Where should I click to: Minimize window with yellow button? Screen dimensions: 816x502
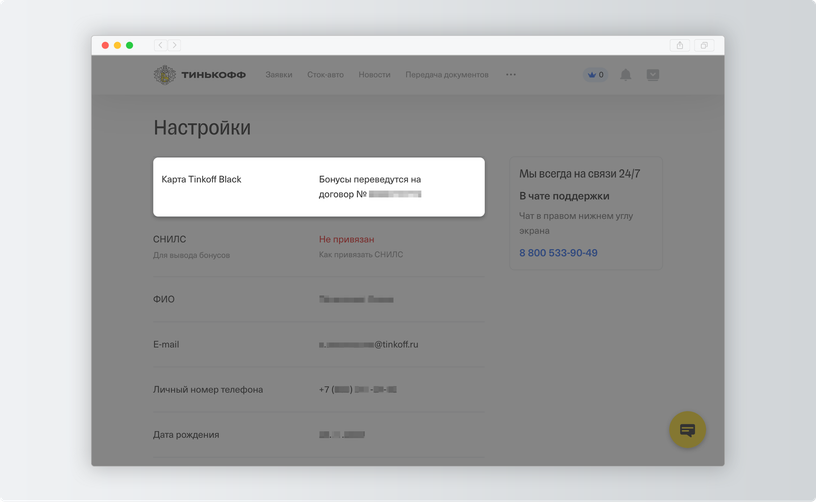click(118, 45)
